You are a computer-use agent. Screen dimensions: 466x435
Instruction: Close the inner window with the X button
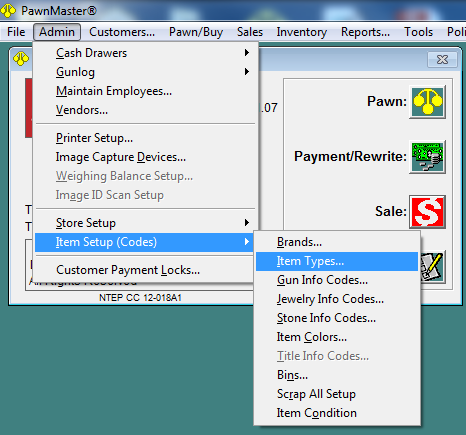442,60
